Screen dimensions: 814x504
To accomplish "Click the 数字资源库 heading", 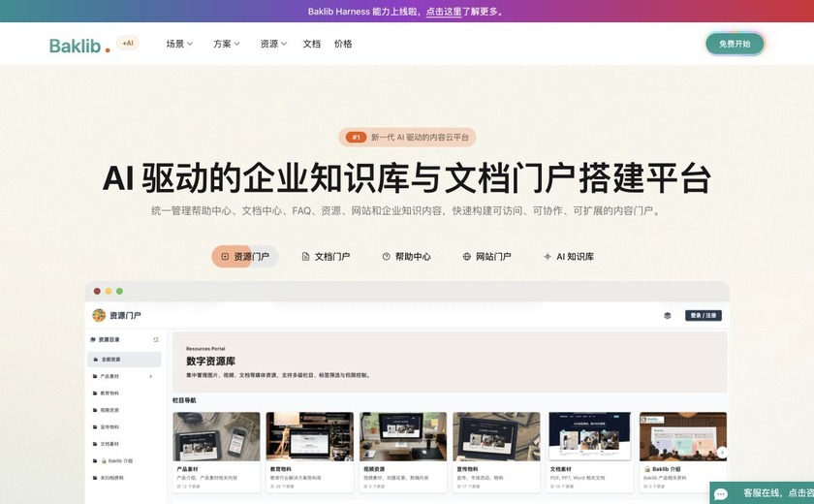I will click(x=211, y=361).
